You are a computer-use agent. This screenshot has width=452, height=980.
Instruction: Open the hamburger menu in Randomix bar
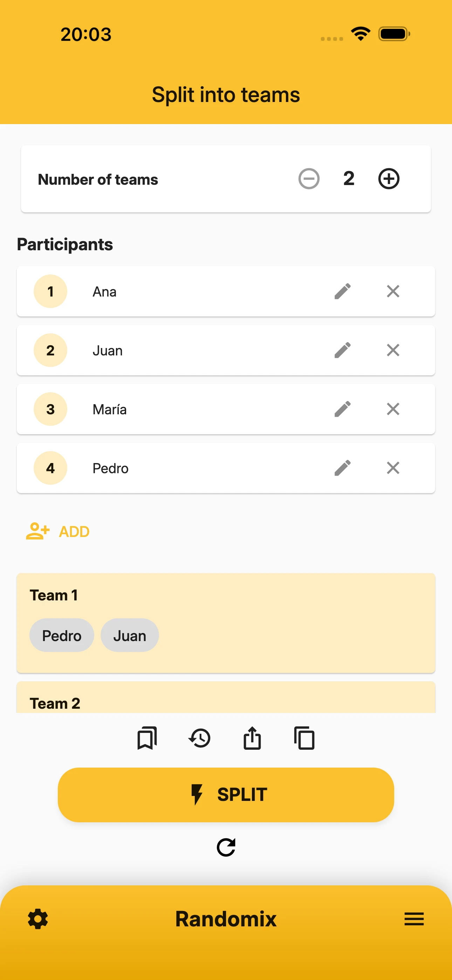coord(414,919)
